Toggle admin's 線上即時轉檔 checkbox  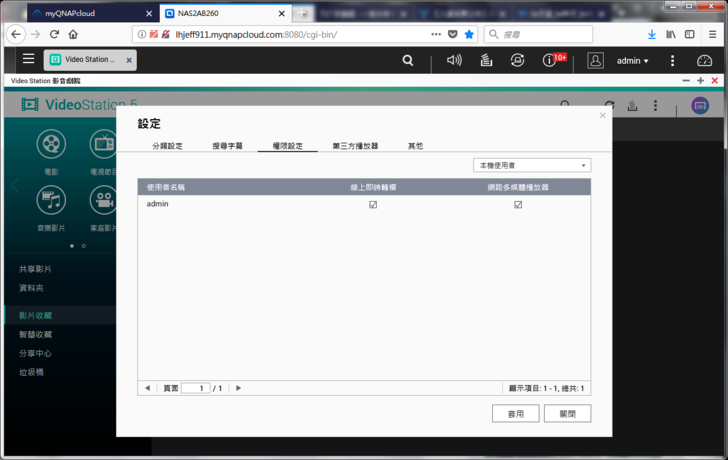[373, 204]
